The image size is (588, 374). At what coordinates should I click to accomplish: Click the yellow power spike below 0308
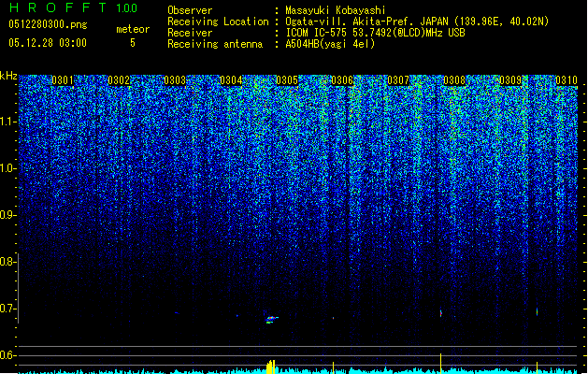pos(440,363)
